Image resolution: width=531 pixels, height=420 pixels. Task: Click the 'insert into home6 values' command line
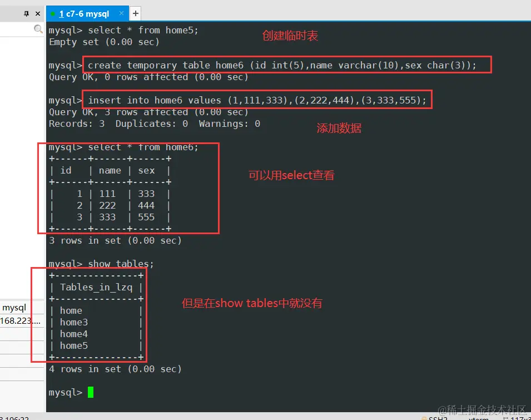[257, 100]
